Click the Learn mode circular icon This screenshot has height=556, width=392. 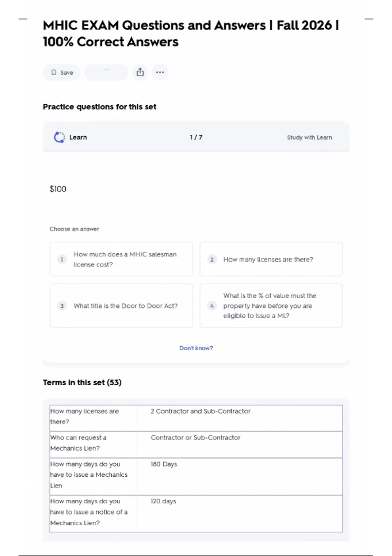(x=59, y=137)
